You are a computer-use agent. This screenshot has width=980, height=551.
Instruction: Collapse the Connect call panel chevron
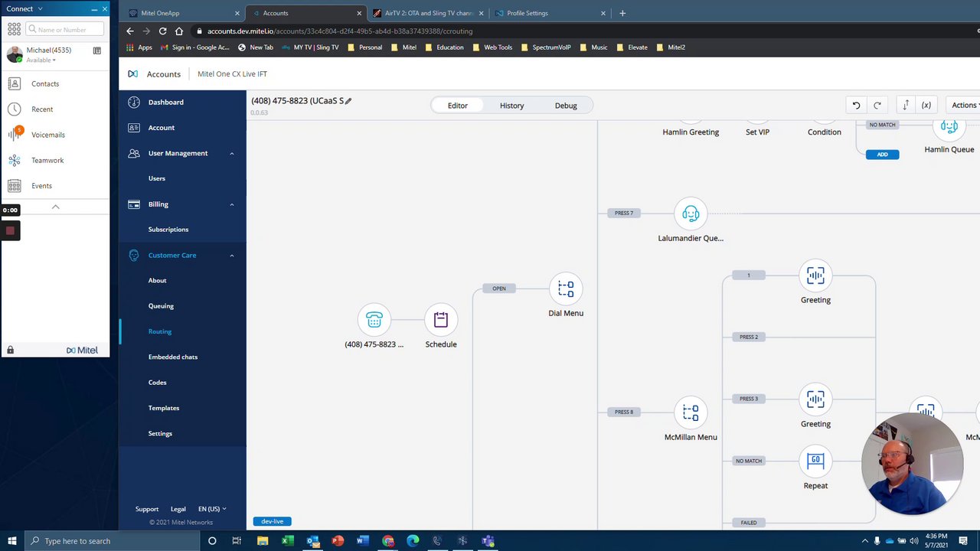click(55, 207)
